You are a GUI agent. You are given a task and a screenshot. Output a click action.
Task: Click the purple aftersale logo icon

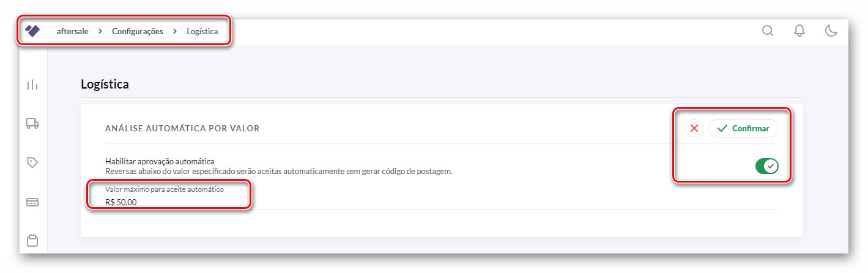(x=32, y=31)
